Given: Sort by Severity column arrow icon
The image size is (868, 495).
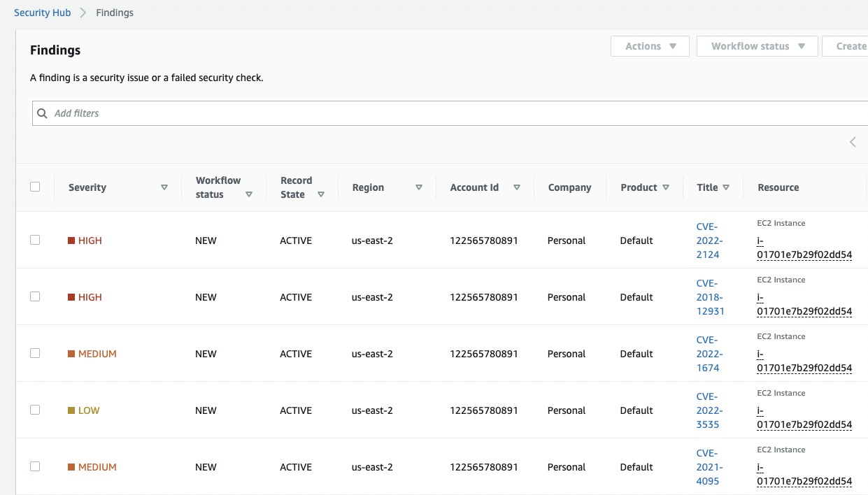Looking at the screenshot, I should (x=164, y=187).
